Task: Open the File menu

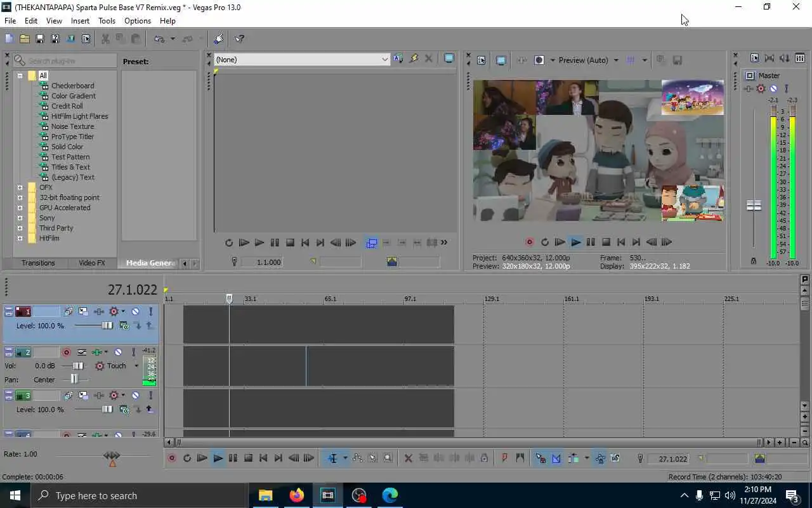Action: (10, 21)
